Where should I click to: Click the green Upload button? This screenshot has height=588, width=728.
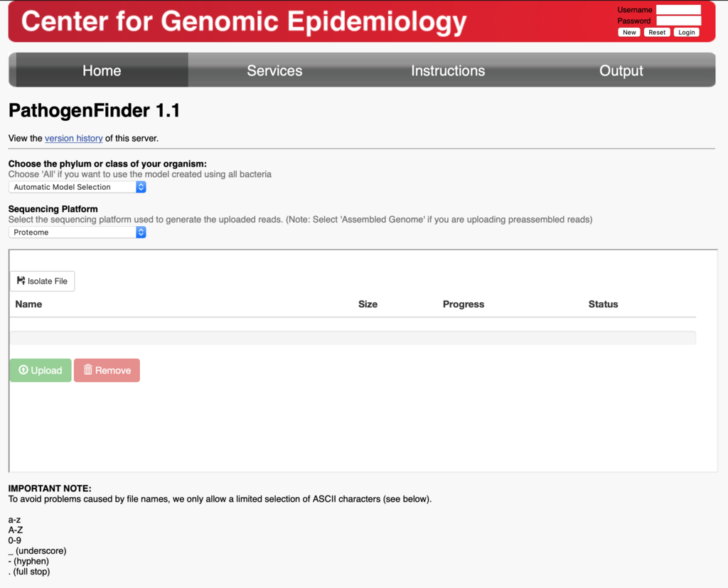41,370
